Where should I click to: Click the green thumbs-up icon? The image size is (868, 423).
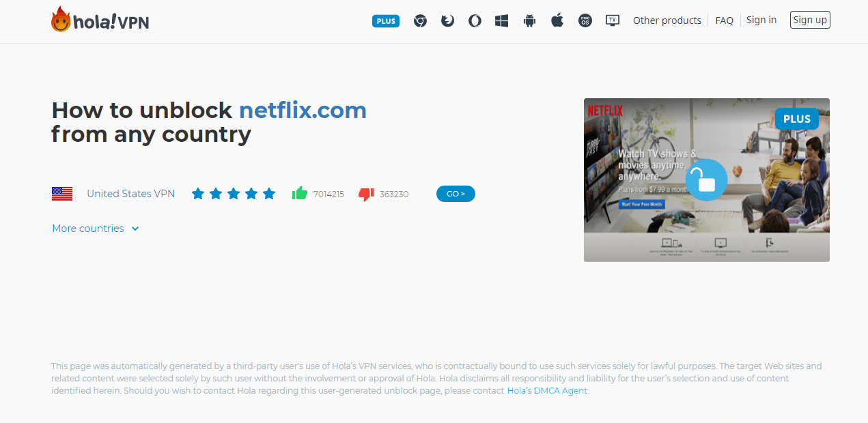click(299, 194)
